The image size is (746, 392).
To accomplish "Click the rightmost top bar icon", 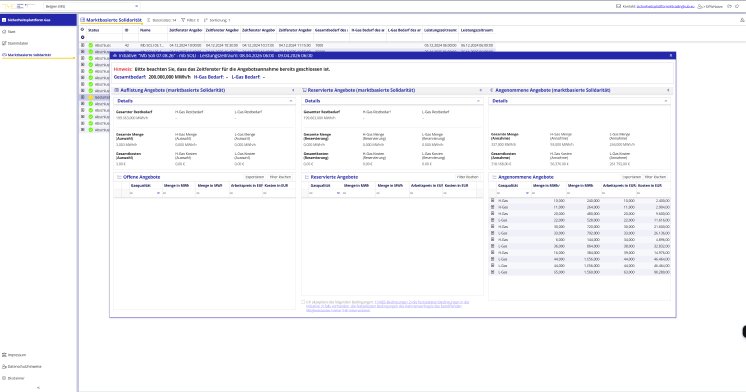I will [737, 7].
